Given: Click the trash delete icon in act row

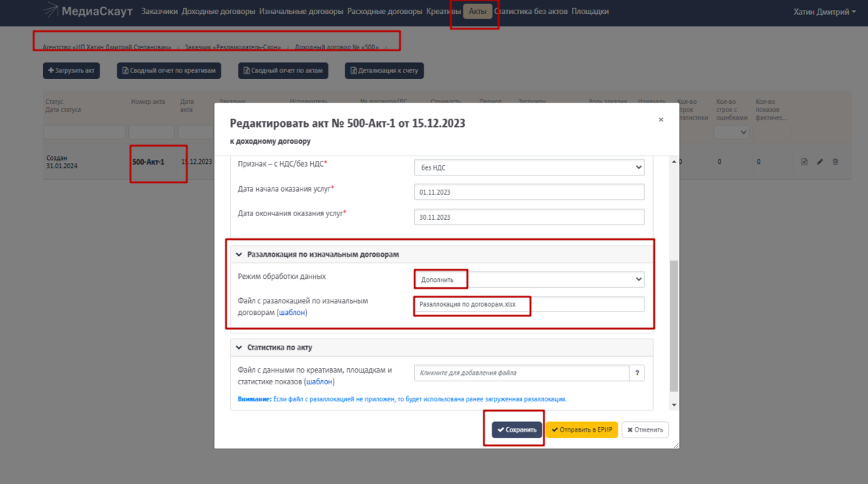Looking at the screenshot, I should click(x=836, y=162).
